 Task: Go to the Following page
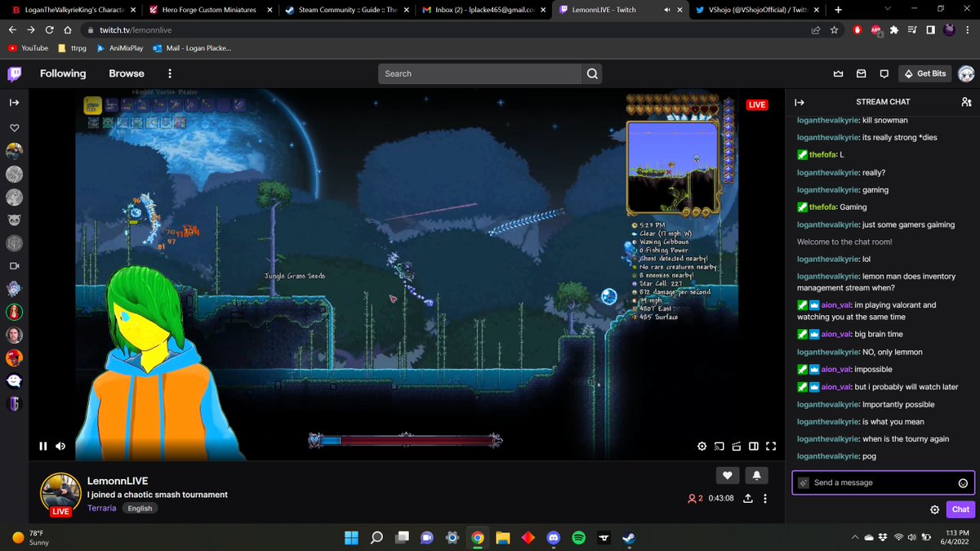tap(63, 73)
